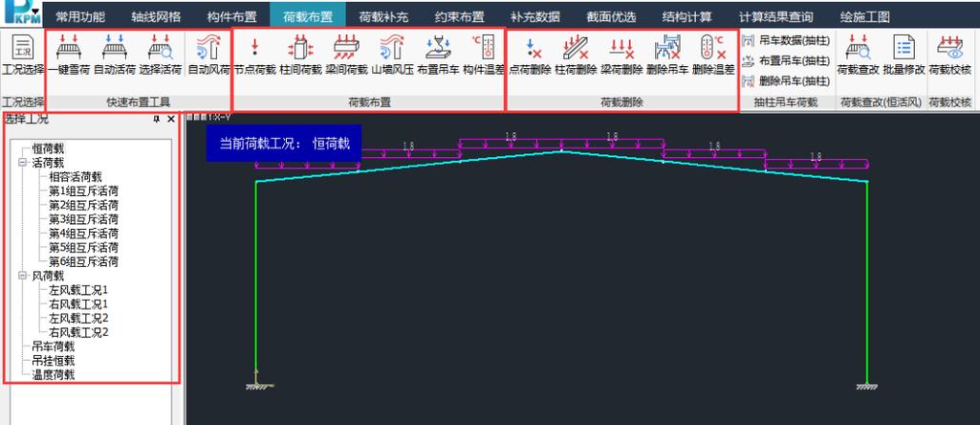Viewport: 980px width, 425px height.
Task: Apply 一键雪荷 snow load tool
Action: point(69,56)
